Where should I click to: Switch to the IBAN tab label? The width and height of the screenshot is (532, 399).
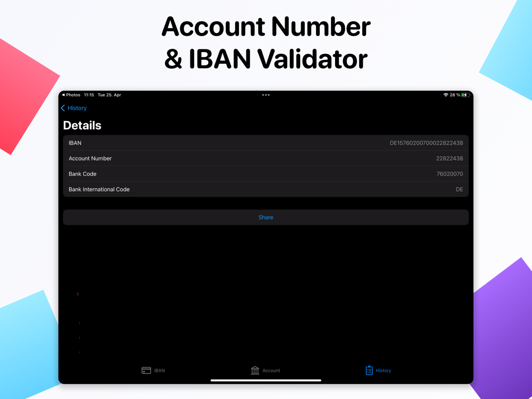(x=160, y=370)
